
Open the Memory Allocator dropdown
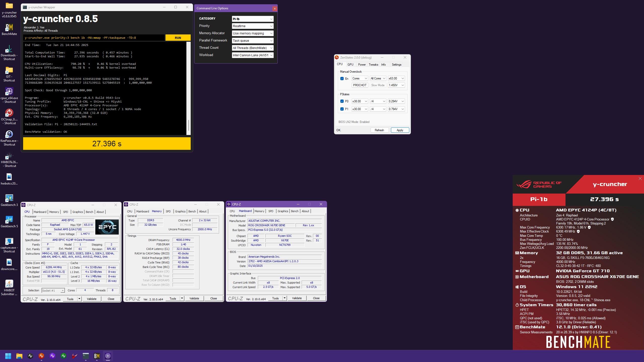(253, 33)
